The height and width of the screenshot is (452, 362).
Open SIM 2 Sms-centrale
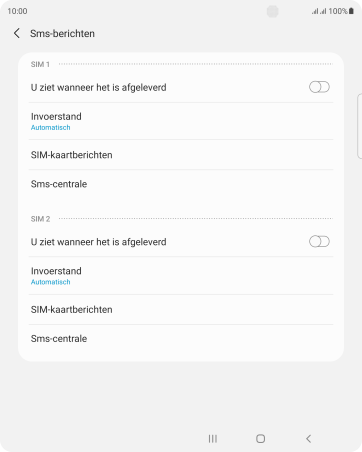181,339
